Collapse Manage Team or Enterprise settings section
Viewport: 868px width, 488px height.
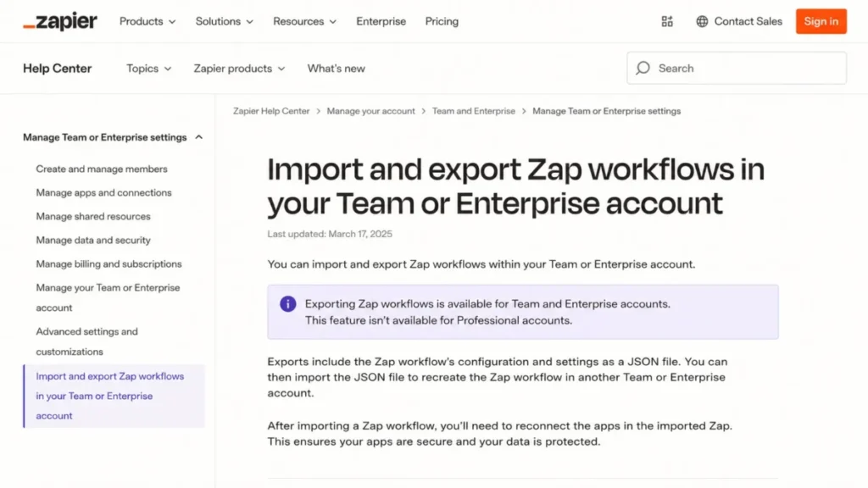click(x=113, y=137)
